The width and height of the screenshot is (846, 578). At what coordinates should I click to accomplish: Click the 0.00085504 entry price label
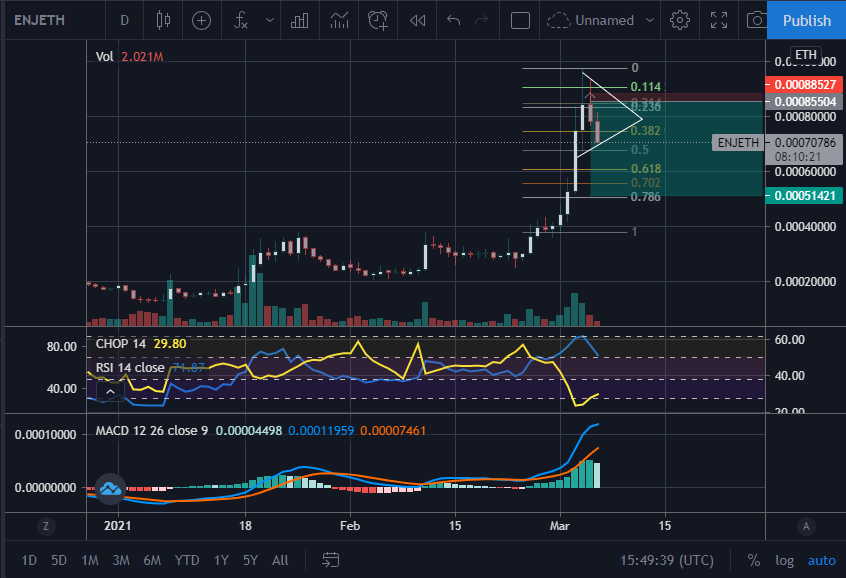804,101
